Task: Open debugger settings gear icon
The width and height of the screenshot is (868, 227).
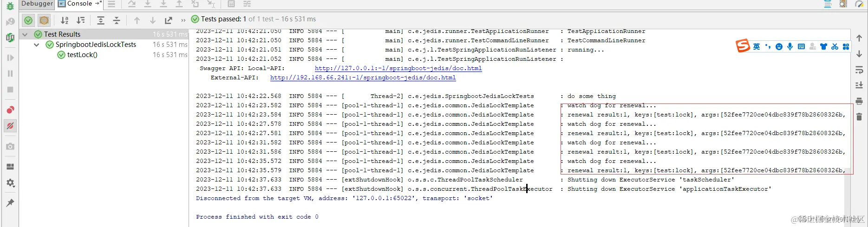Action: click(x=10, y=183)
